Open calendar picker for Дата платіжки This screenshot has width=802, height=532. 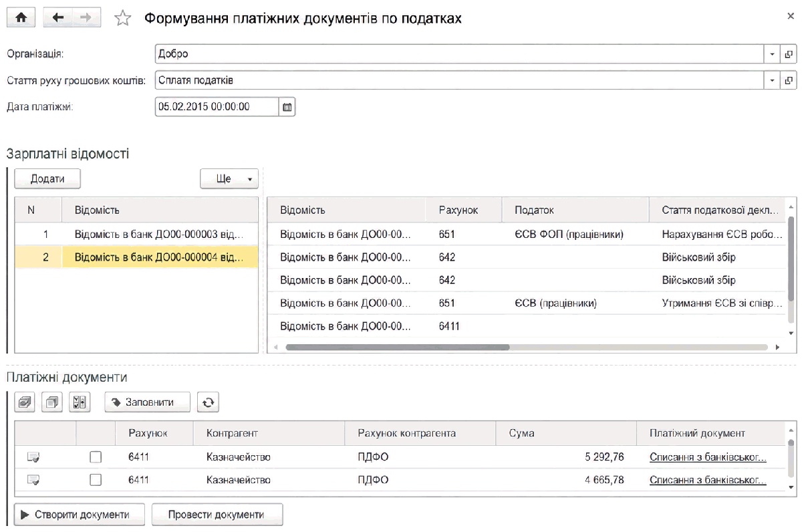click(x=287, y=107)
